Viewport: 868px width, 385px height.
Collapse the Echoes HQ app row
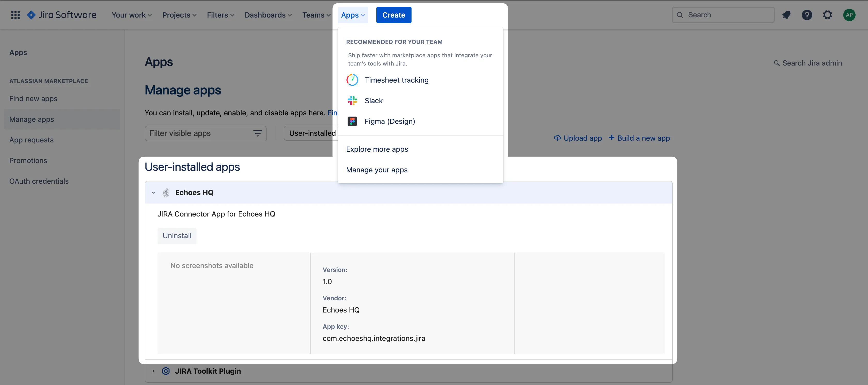(x=153, y=193)
